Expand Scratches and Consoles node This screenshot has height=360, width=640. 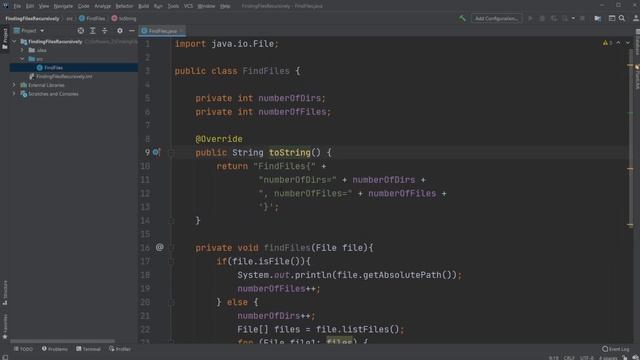[14, 94]
